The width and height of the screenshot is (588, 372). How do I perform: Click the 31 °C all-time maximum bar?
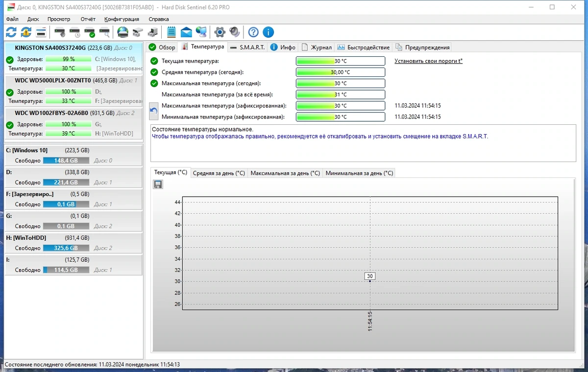tap(341, 94)
